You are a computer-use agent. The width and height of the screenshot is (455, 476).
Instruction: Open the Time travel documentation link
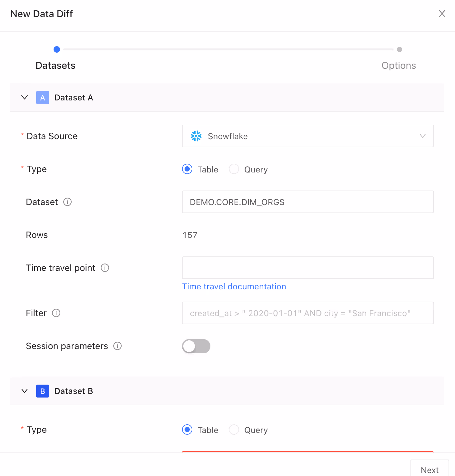click(234, 286)
